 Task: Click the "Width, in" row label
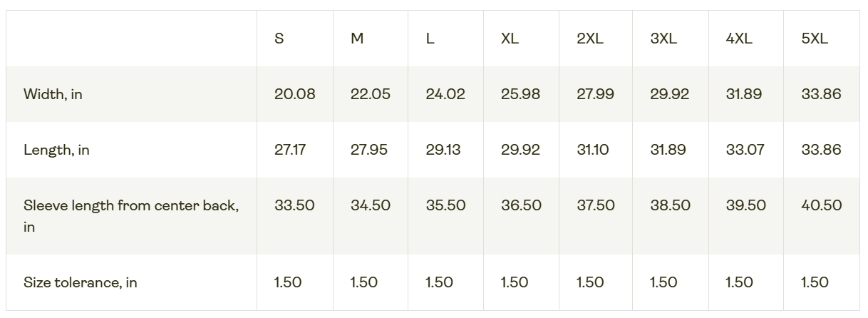[53, 94]
